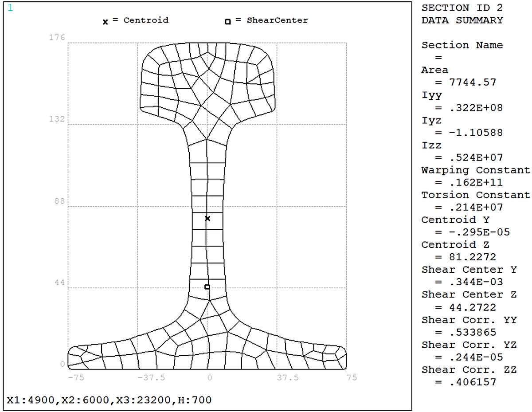Click the SECTION ID 2 title text
This screenshot has width=532, height=412.
click(462, 8)
